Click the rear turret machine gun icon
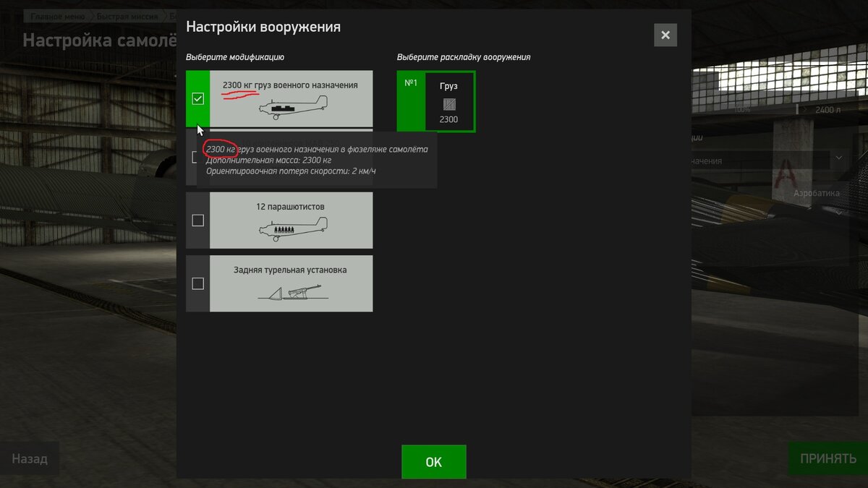 (292, 292)
